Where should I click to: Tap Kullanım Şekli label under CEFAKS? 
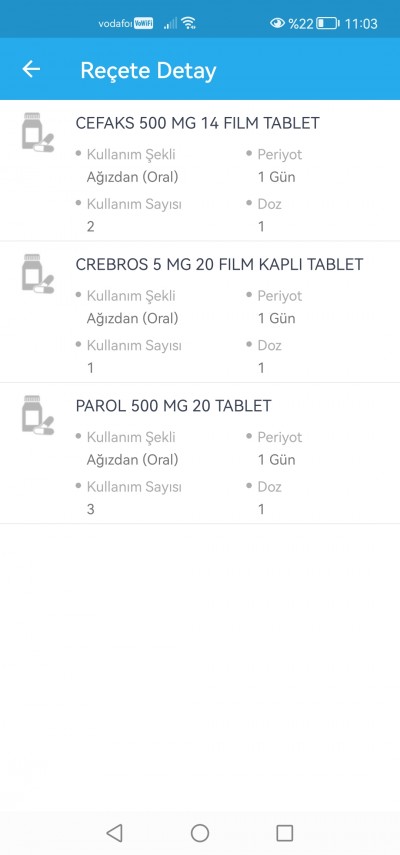(x=131, y=155)
